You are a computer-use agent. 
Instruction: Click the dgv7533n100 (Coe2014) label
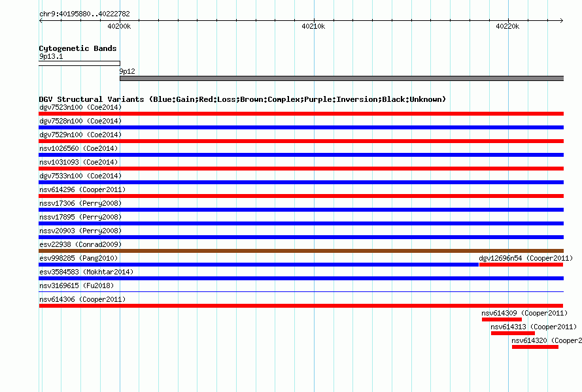pos(80,176)
